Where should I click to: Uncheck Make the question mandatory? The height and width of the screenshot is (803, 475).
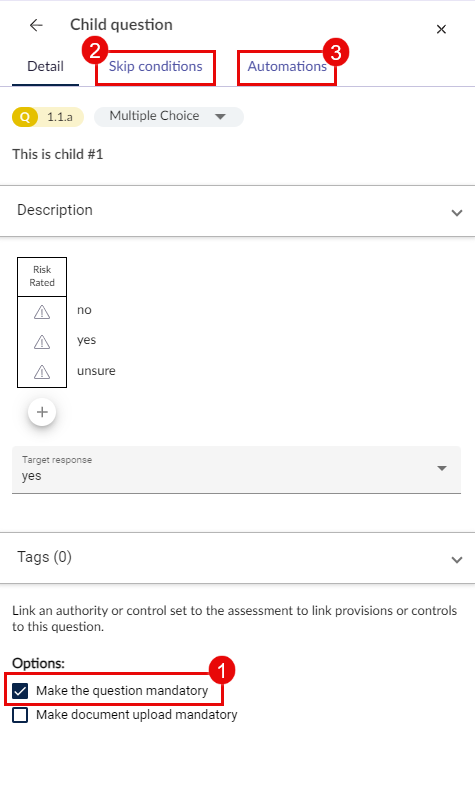[x=20, y=691]
